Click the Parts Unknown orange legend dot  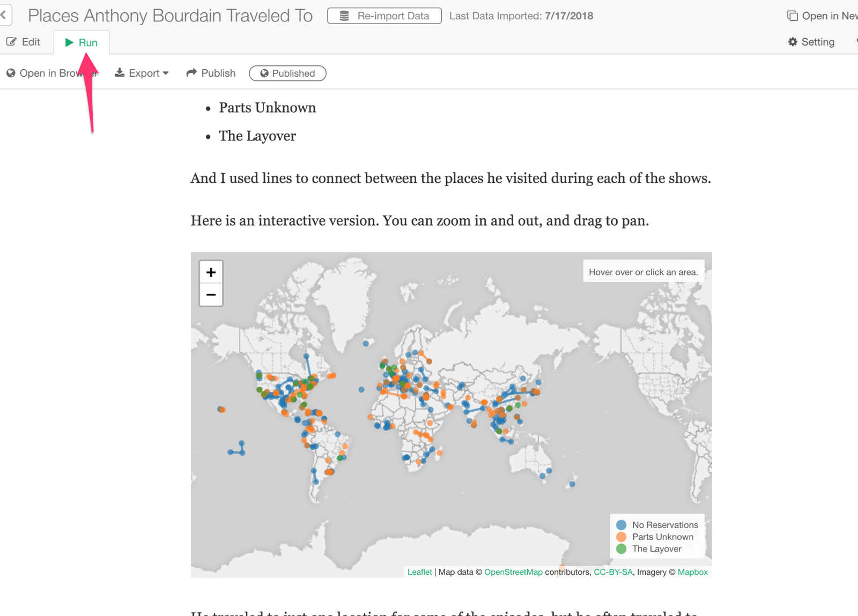(x=621, y=537)
